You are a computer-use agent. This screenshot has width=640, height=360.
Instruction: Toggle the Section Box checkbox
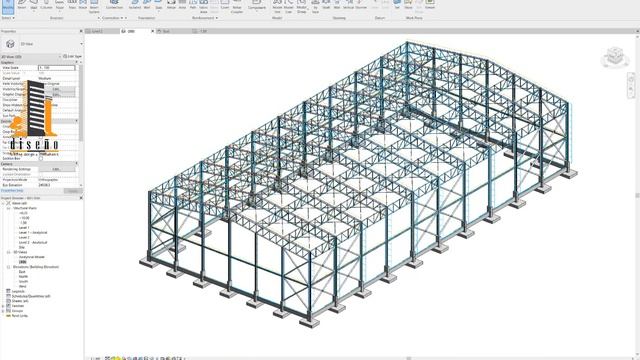(x=41, y=158)
